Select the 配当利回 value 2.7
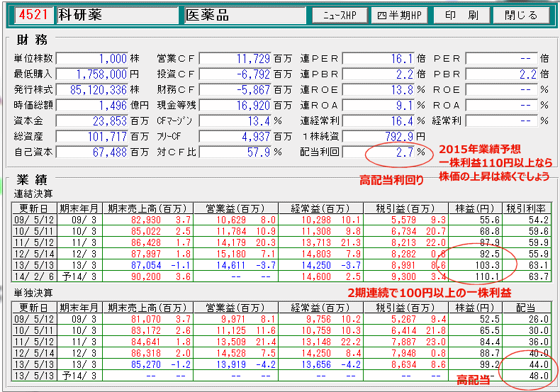 [x=379, y=152]
